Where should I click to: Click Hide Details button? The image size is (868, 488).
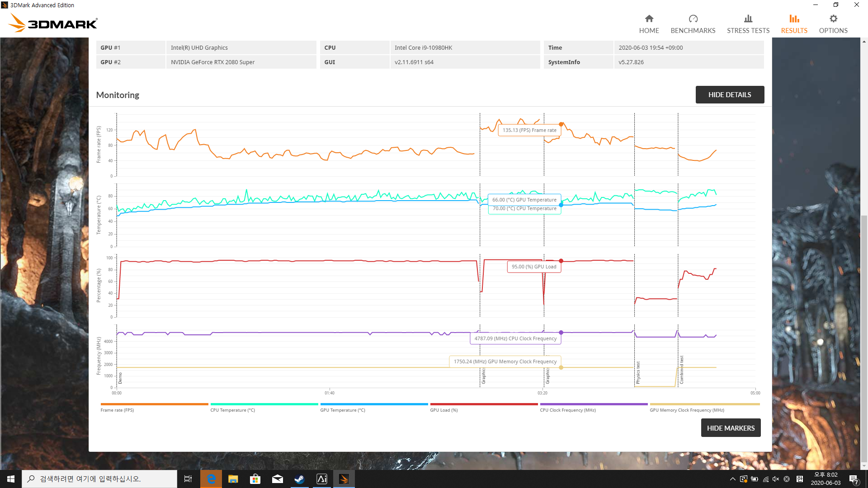pyautogui.click(x=729, y=95)
